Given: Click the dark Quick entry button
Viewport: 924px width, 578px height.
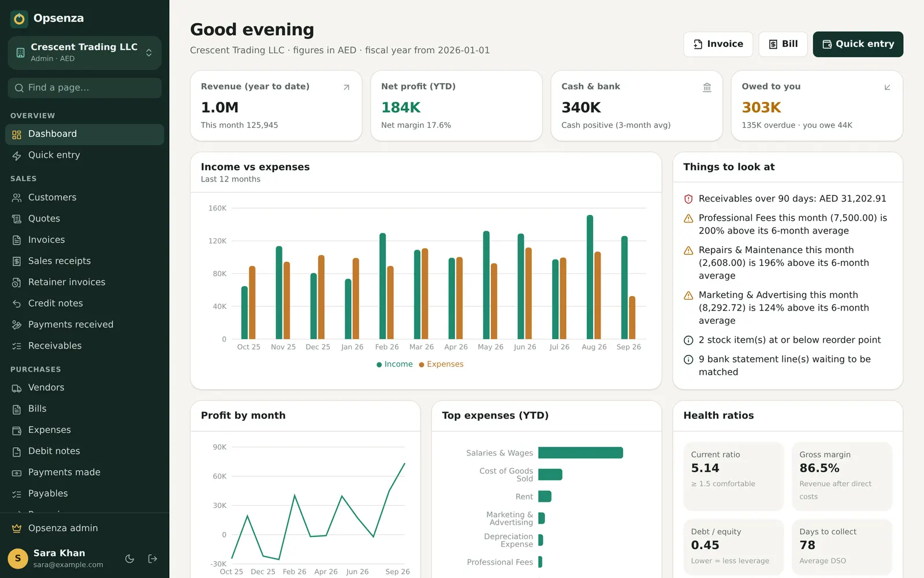Looking at the screenshot, I should [858, 45].
